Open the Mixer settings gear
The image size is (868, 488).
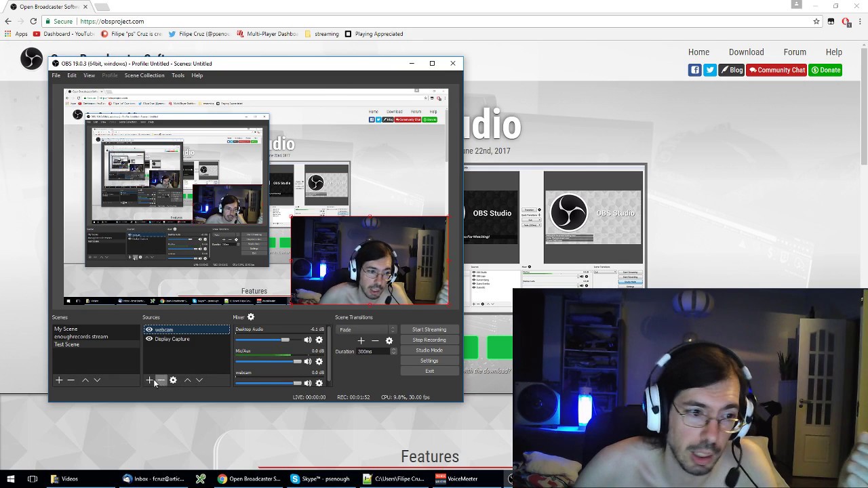click(251, 317)
